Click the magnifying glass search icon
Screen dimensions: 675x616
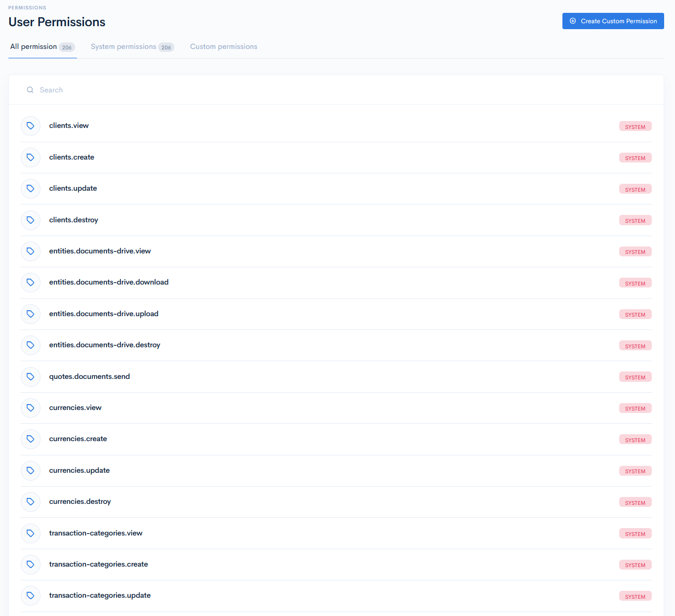pos(30,89)
